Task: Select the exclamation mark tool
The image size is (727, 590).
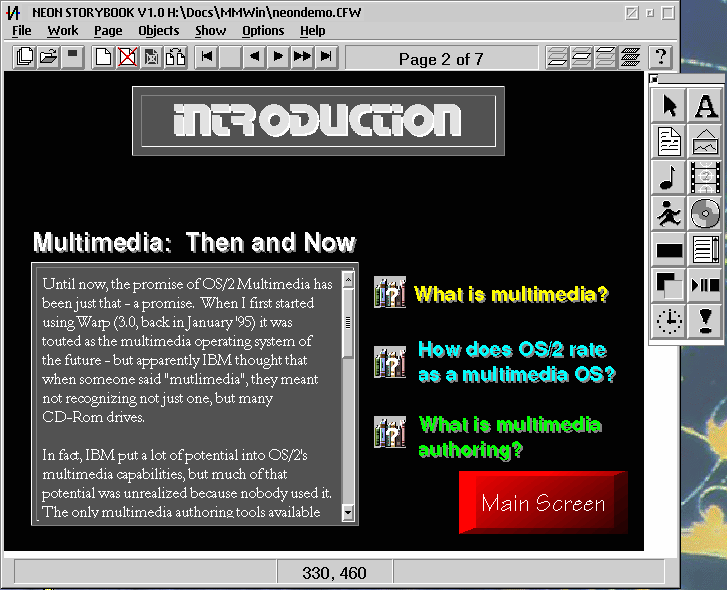Action: click(705, 321)
